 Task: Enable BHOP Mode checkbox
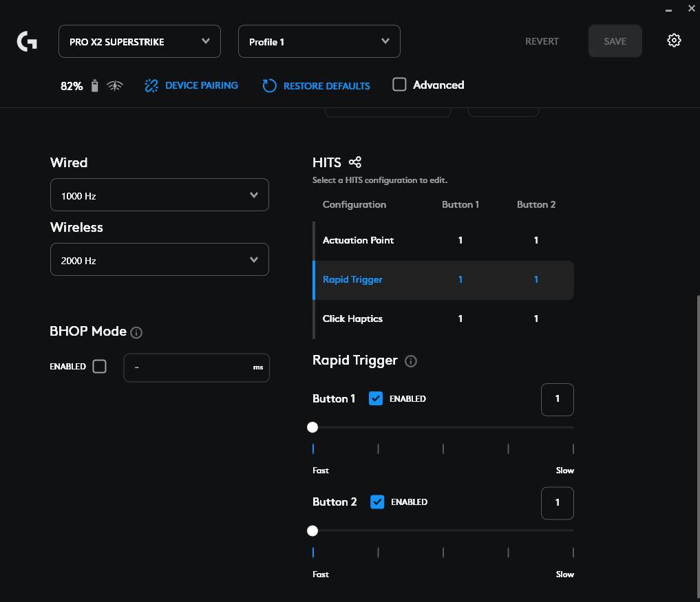(100, 367)
